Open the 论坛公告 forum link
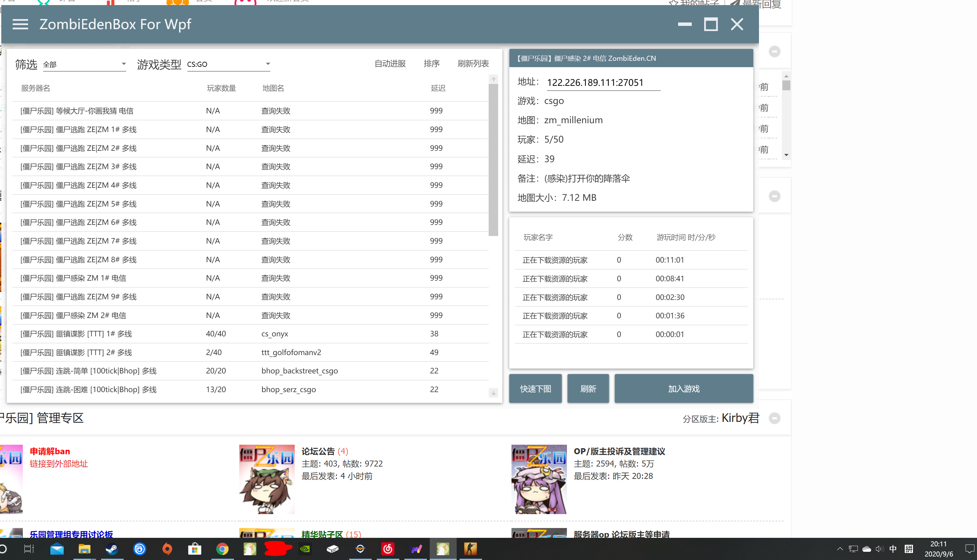 (x=318, y=451)
